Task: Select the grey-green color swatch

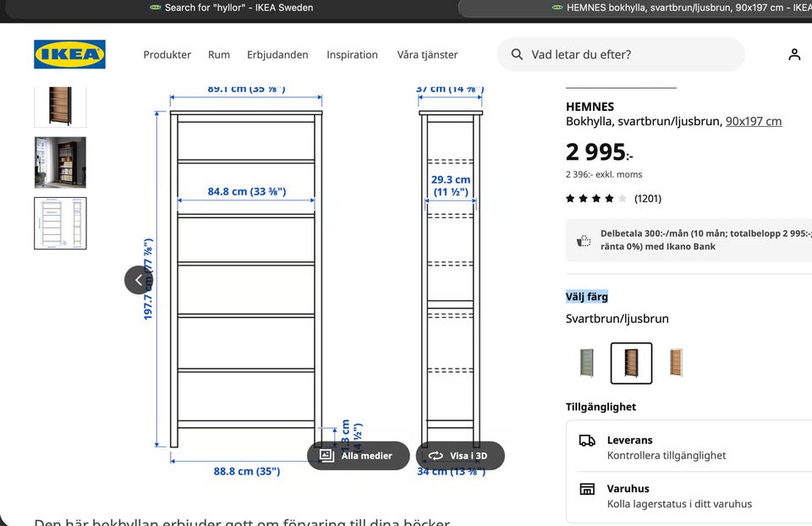Action: point(585,363)
